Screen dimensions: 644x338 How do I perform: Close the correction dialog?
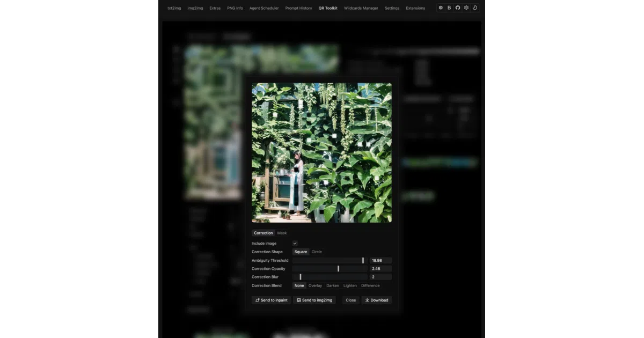[x=351, y=300]
